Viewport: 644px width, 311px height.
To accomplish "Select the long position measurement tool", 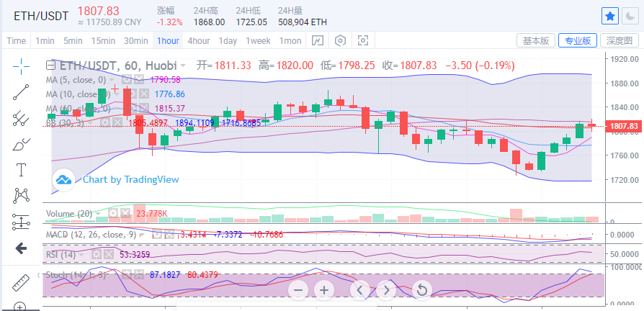I will [20, 222].
